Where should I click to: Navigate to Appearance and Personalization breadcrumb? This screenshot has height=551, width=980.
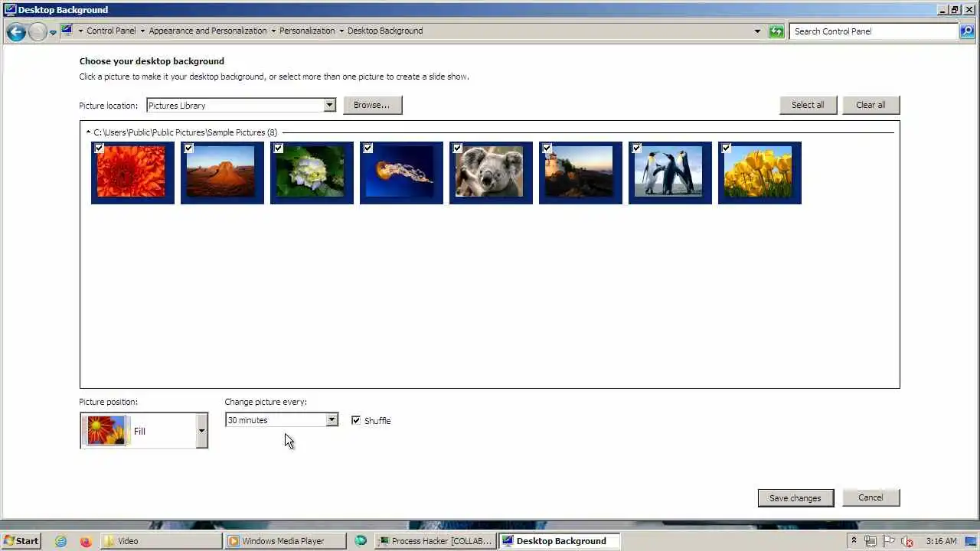[x=207, y=31]
